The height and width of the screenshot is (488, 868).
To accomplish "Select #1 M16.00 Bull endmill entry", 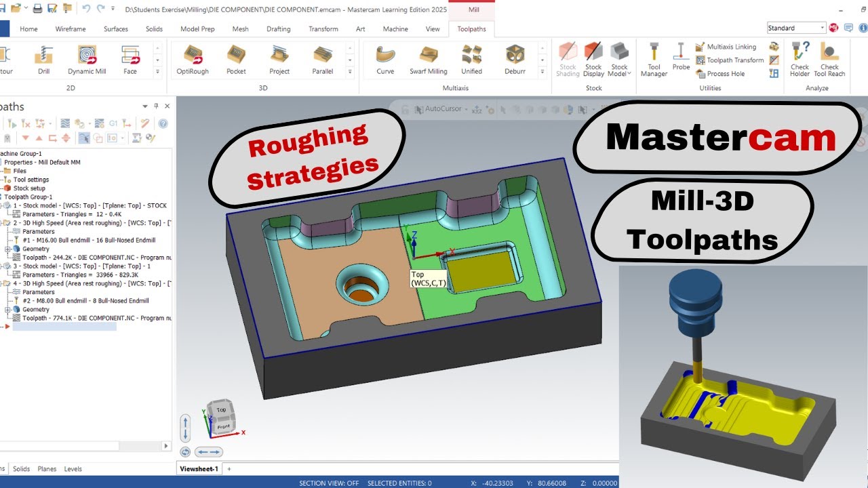I will (x=85, y=240).
